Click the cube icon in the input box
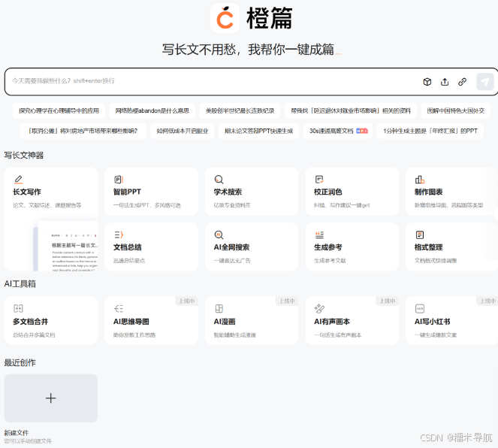The height and width of the screenshot is (448, 498). coord(427,82)
